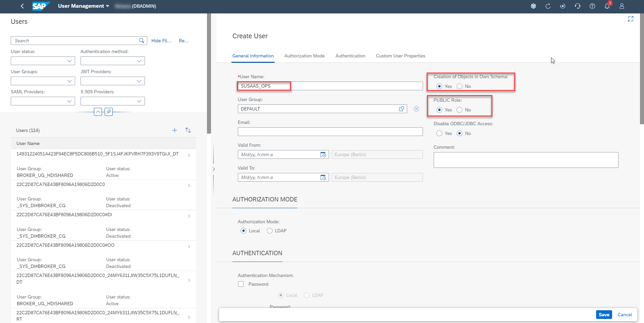Select Yes for Creation of Objects in Own Schema
This screenshot has height=323, width=644.
coord(439,86)
